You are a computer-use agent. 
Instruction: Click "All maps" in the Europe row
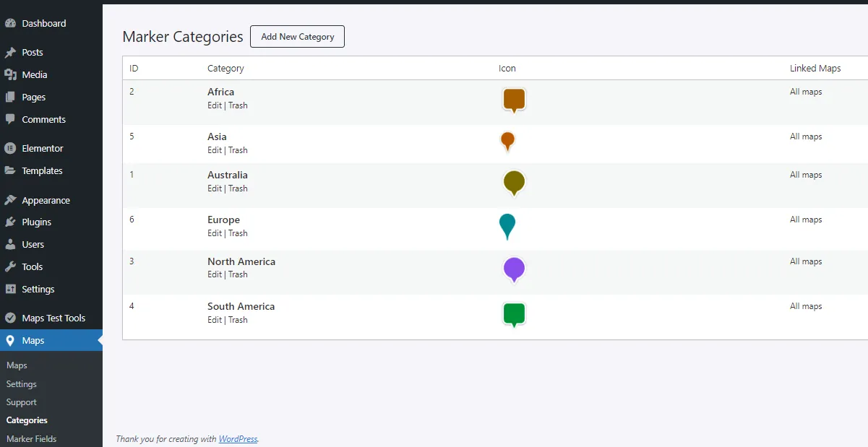coord(806,220)
